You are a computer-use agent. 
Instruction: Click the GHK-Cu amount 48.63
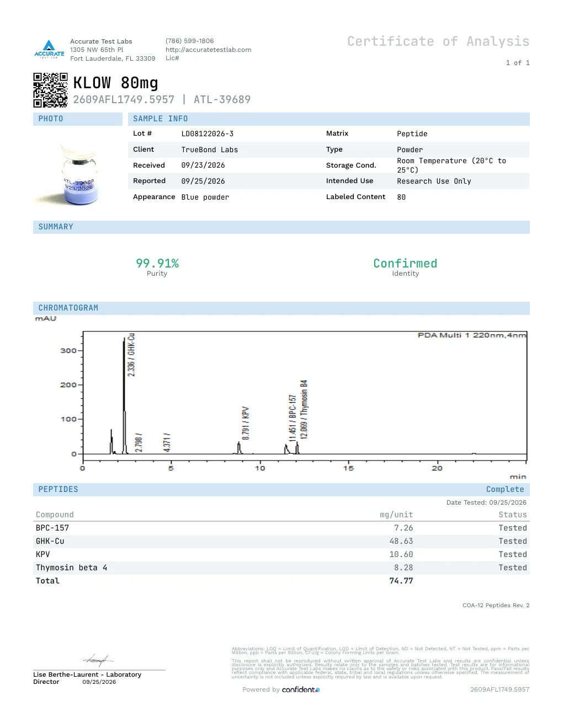pyautogui.click(x=401, y=541)
